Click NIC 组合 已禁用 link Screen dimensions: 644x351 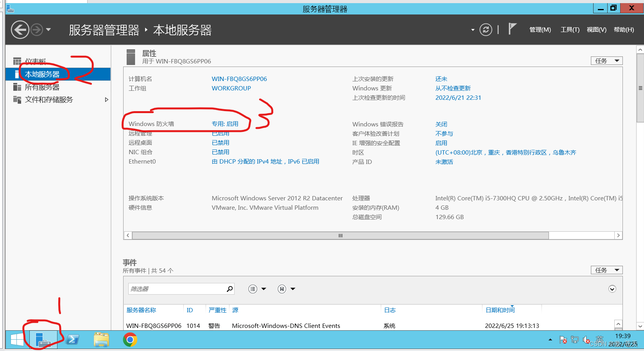(x=221, y=152)
